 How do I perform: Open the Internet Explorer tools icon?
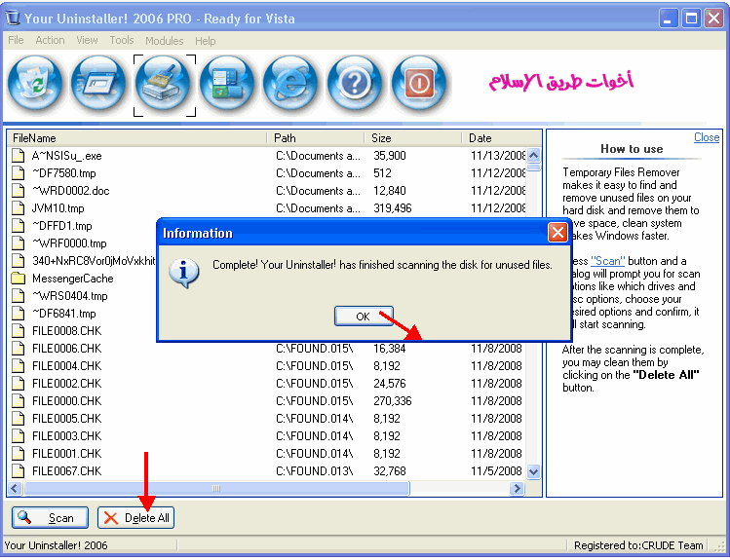tap(291, 84)
